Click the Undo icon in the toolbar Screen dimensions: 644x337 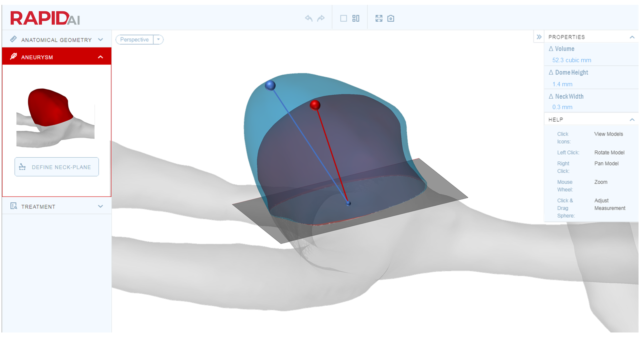[309, 18]
